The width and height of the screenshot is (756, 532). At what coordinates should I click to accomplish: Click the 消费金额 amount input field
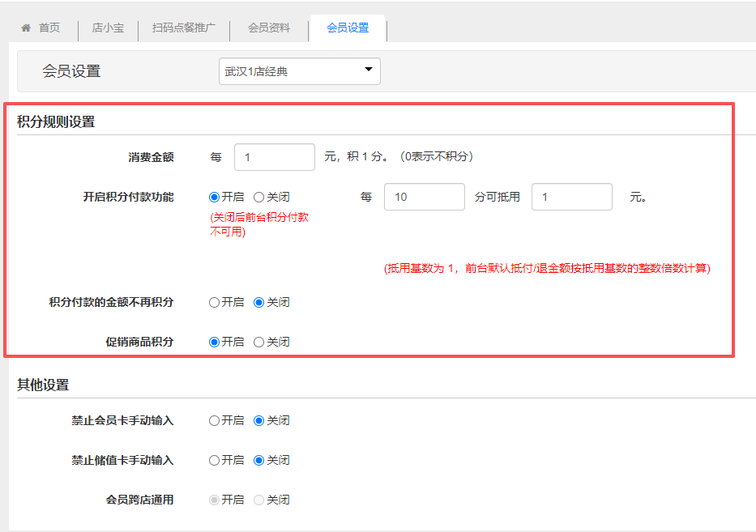[274, 157]
